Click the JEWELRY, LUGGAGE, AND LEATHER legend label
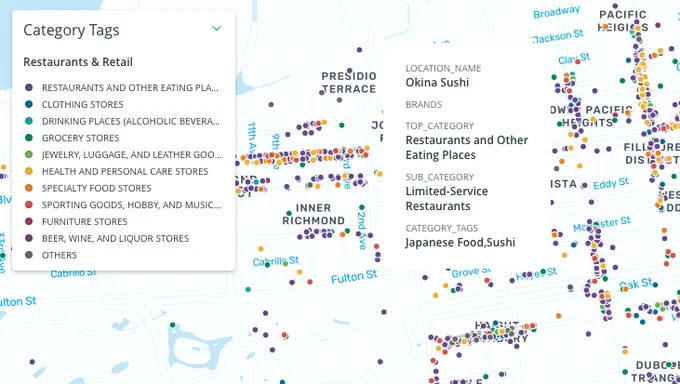 [132, 154]
